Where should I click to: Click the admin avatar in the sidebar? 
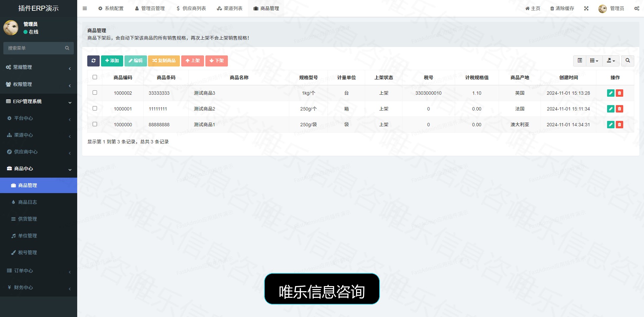tap(11, 28)
